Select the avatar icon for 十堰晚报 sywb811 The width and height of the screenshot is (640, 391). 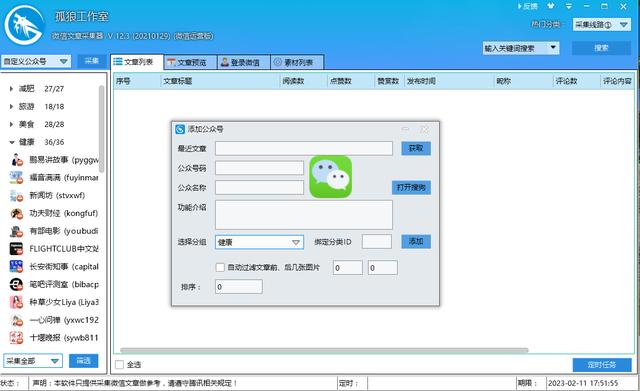click(x=17, y=338)
